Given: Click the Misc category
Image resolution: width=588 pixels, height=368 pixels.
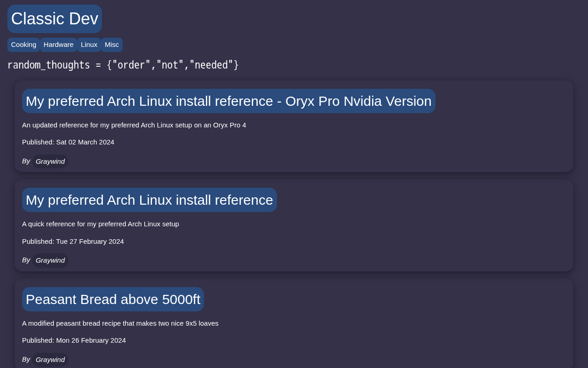Looking at the screenshot, I should [112, 45].
